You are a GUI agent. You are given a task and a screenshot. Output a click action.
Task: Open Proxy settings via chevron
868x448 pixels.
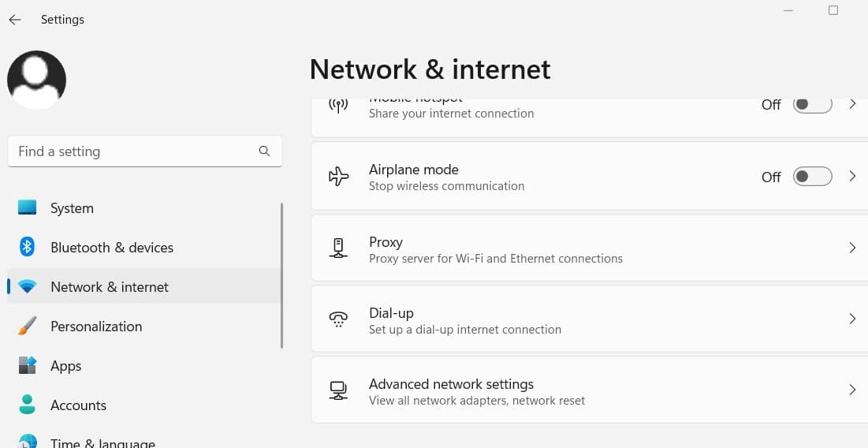(x=852, y=248)
